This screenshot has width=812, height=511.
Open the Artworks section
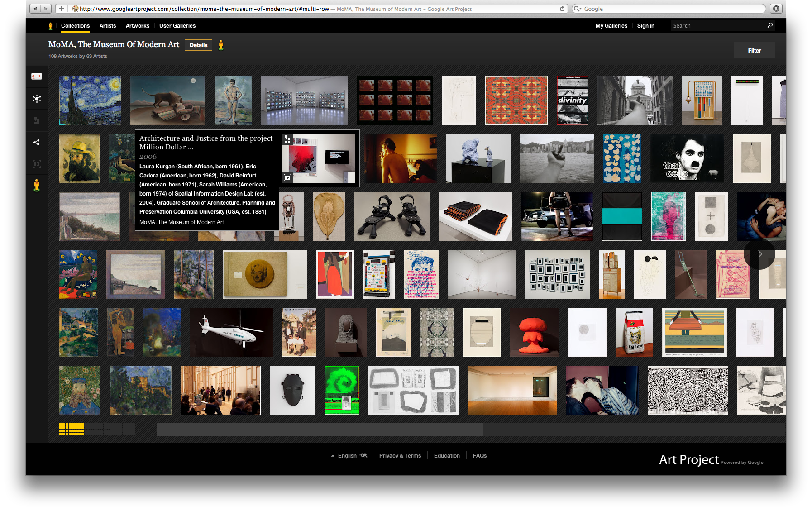(x=137, y=26)
